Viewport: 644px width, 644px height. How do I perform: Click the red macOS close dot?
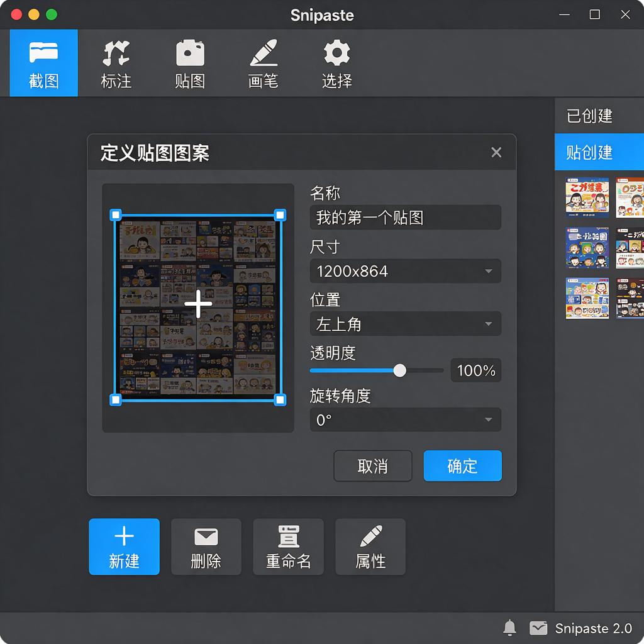(16, 15)
